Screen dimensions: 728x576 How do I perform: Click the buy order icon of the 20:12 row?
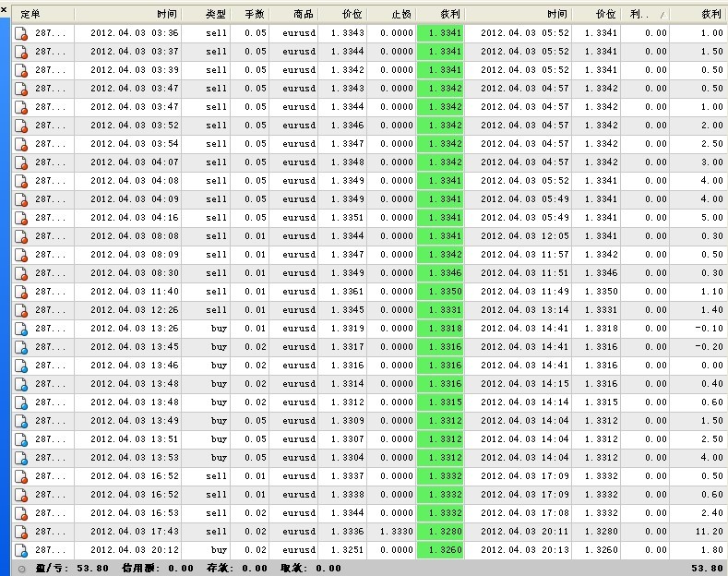click(21, 550)
